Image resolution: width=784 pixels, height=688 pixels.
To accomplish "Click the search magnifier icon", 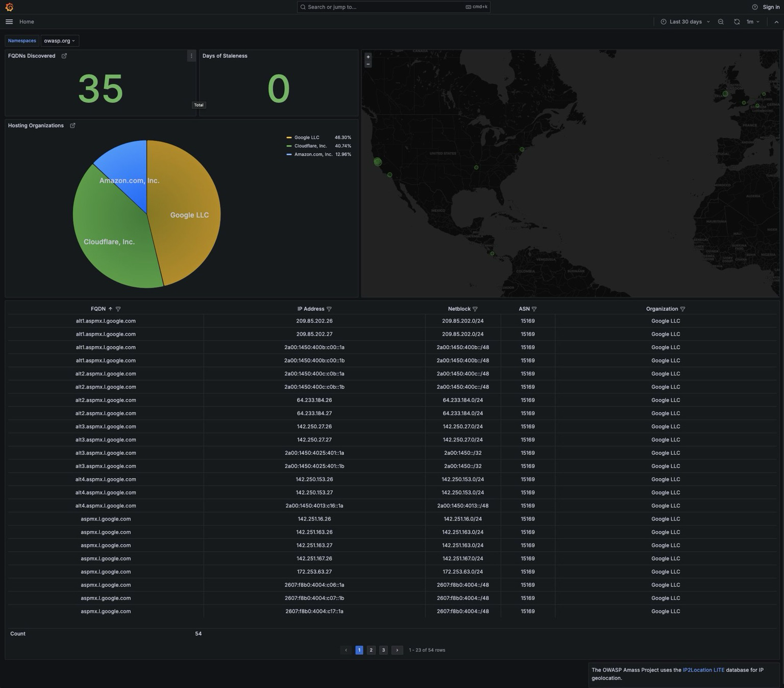I will (303, 7).
